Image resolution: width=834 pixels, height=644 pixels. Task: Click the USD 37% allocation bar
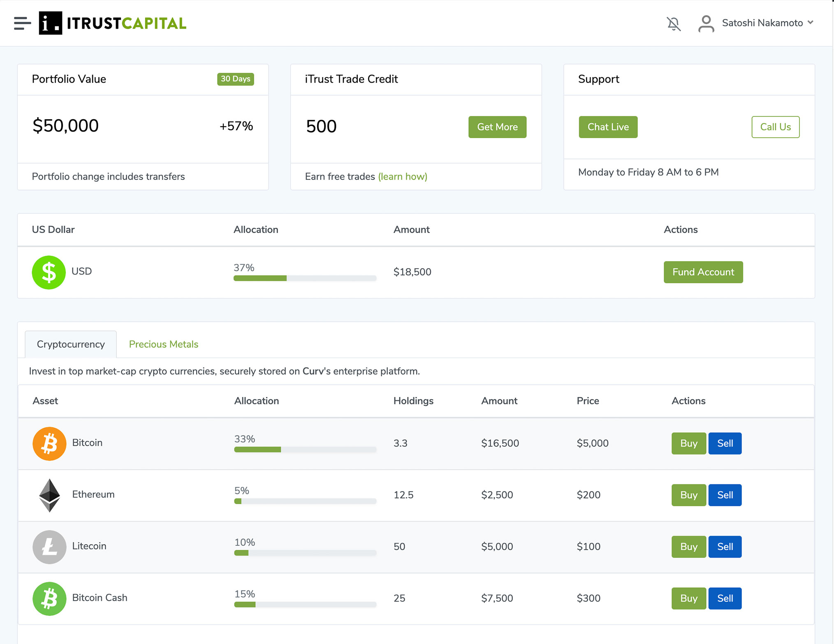pyautogui.click(x=305, y=278)
